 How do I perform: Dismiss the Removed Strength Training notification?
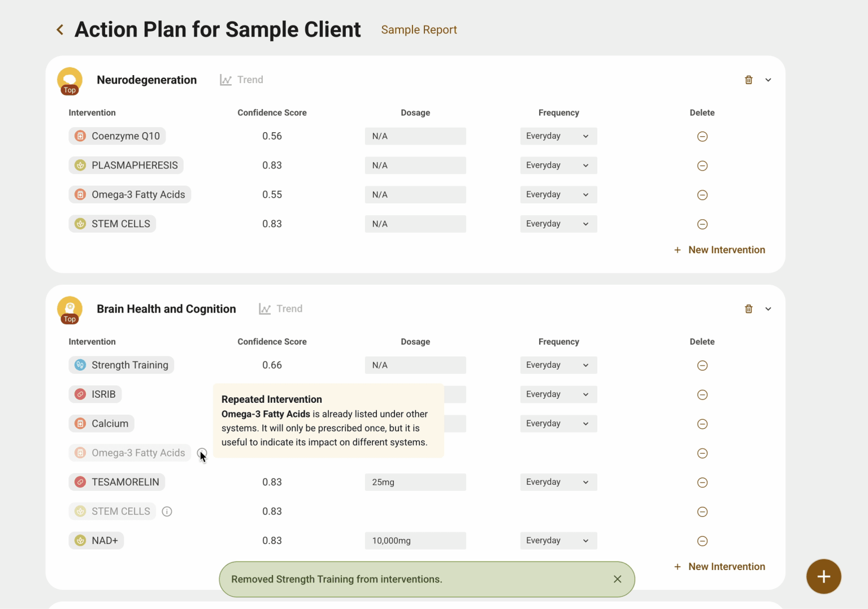pos(617,579)
